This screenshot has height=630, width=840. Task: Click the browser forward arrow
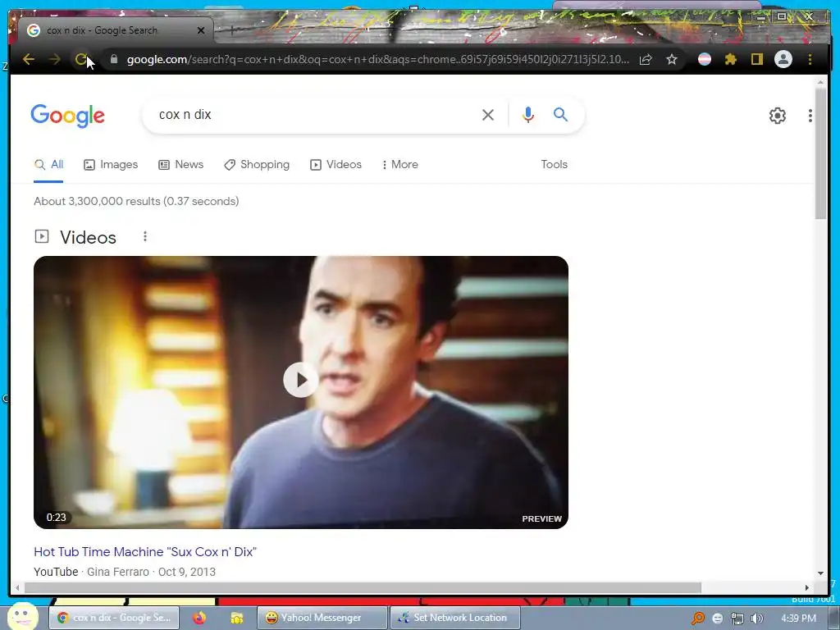[55, 59]
